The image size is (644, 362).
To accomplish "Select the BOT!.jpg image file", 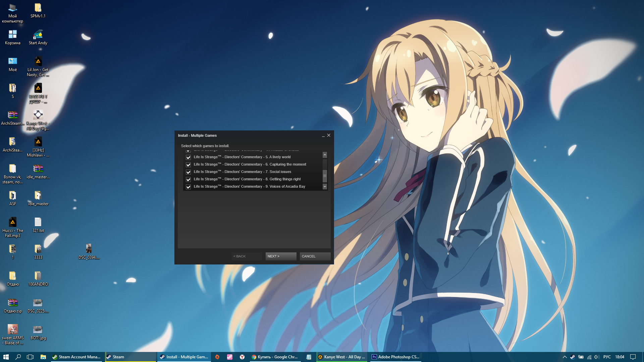I will 38,332.
